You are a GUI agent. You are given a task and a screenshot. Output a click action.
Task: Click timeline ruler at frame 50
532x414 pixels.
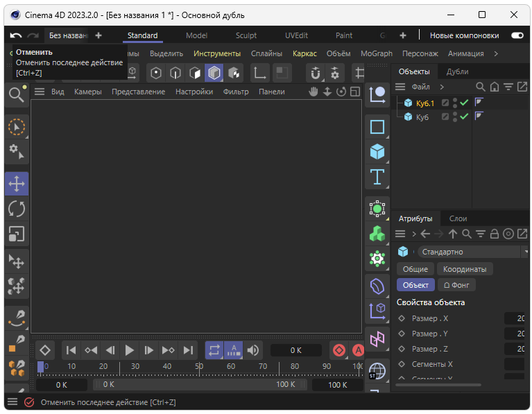pos(199,368)
